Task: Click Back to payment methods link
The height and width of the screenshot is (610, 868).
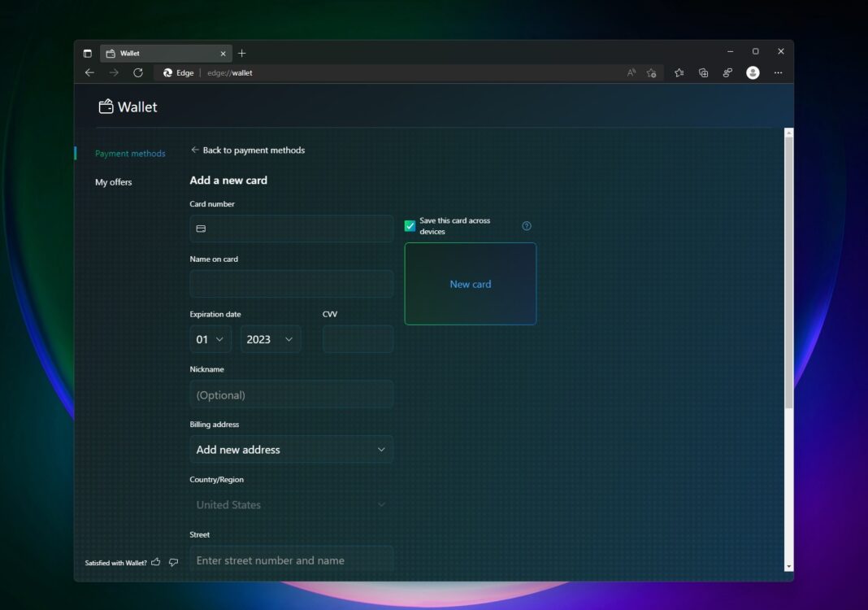Action: [x=248, y=150]
